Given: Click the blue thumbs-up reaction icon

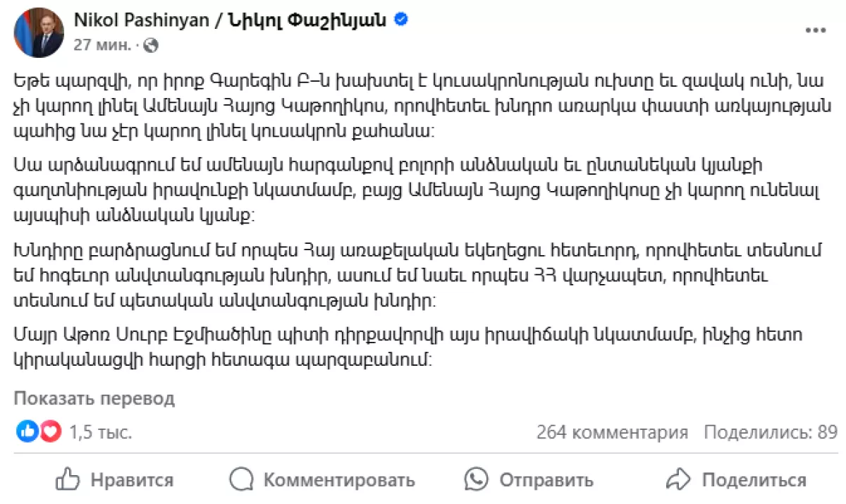Looking at the screenshot, I should (x=27, y=431).
